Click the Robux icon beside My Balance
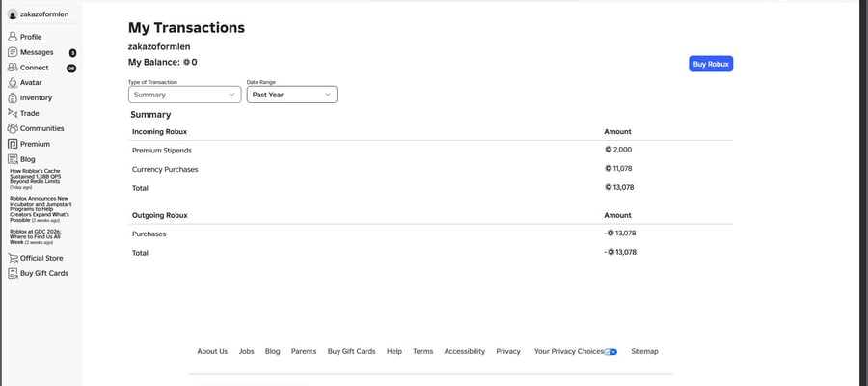 (x=186, y=62)
